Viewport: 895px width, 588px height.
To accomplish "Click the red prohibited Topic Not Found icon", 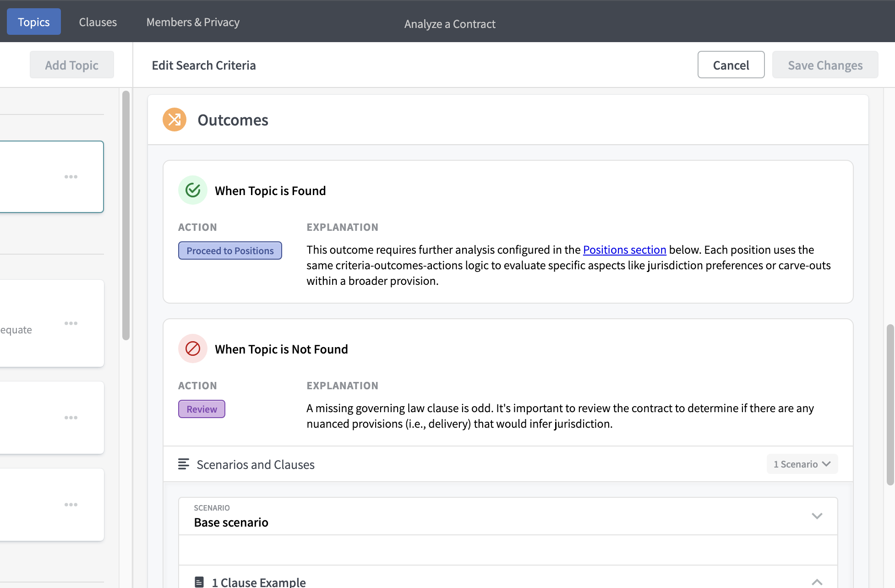I will click(193, 348).
